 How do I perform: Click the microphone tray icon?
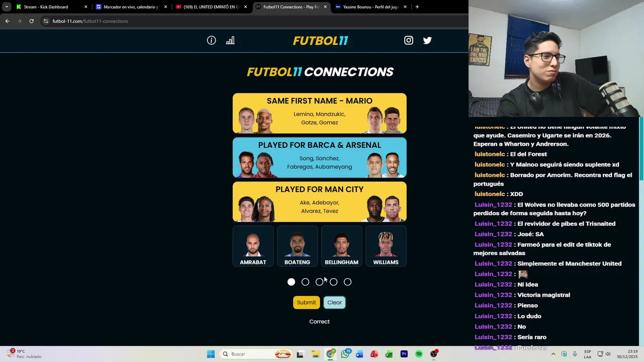click(x=575, y=354)
